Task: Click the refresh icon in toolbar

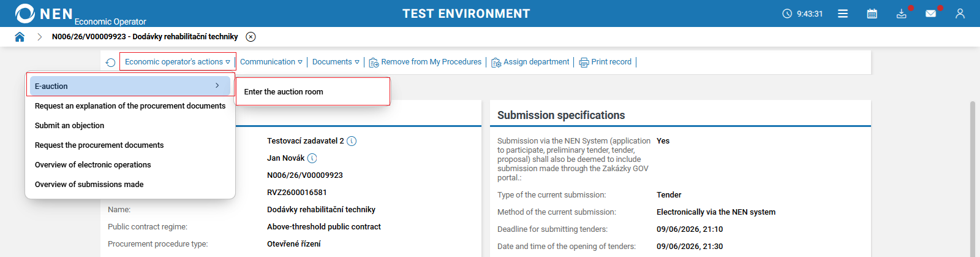Action: [110, 63]
